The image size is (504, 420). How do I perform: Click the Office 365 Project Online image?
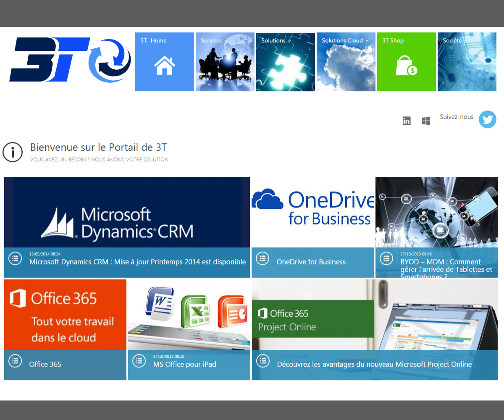click(375, 315)
